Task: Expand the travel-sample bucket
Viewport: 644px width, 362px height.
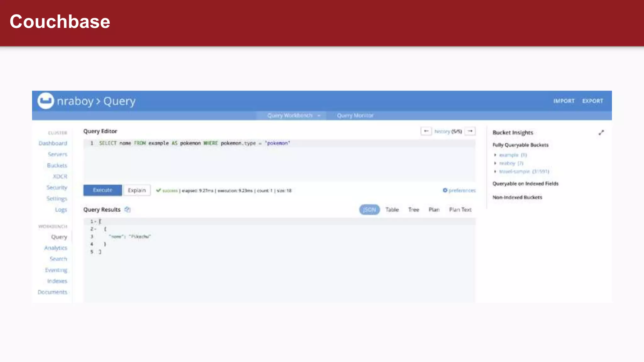Action: (x=495, y=171)
